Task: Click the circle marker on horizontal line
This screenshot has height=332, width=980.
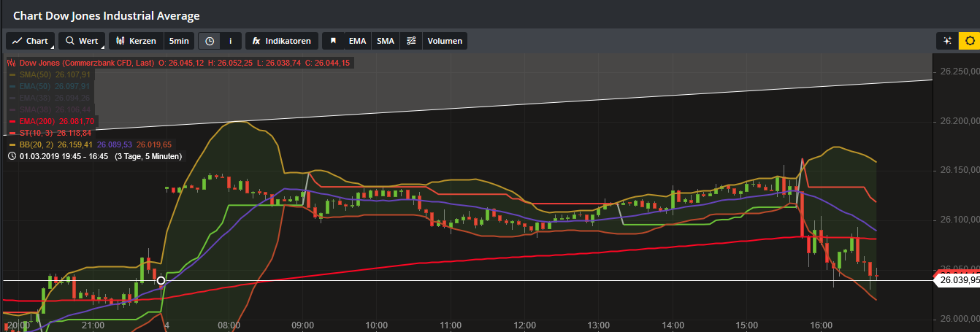Action: pos(161,280)
